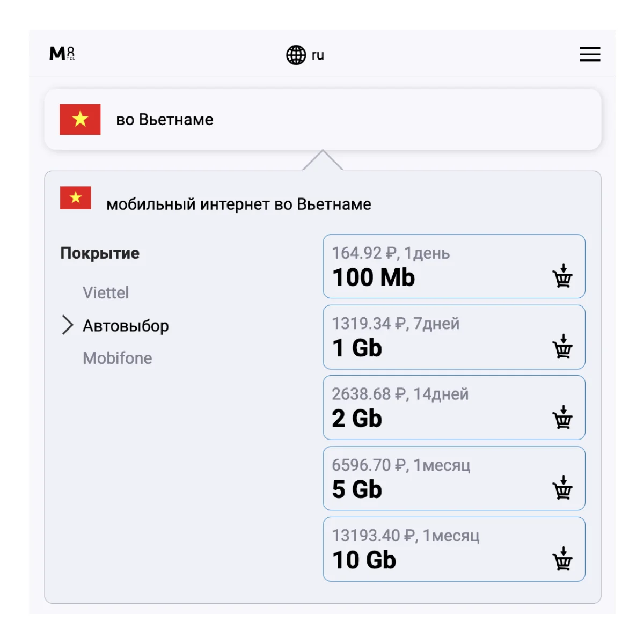
Task: Select the 2638.68 ₽ 14-day plan
Action: [429, 407]
